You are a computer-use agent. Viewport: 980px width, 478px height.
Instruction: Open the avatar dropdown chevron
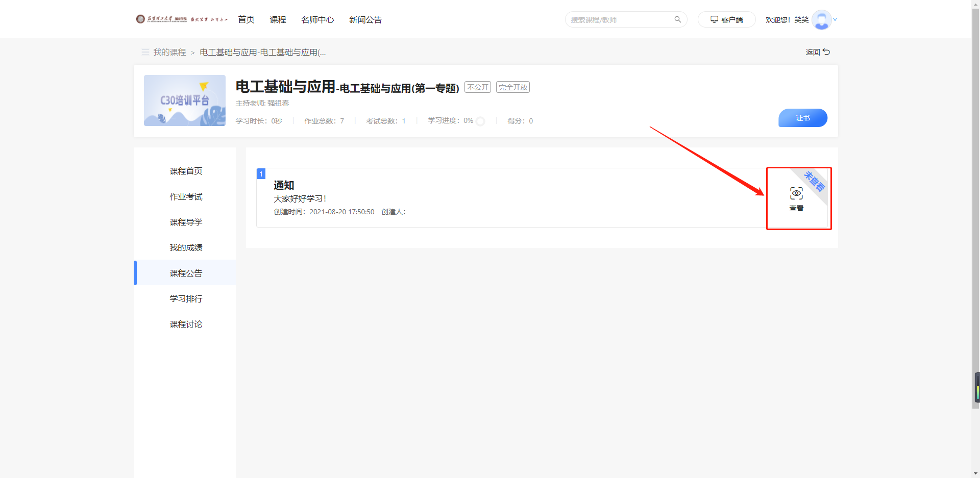tap(835, 19)
